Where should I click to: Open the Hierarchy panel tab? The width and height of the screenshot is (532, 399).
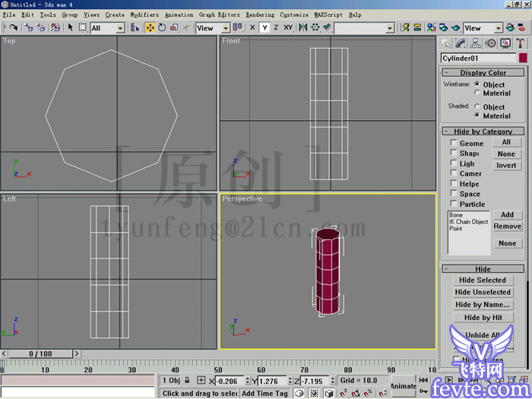[x=475, y=43]
